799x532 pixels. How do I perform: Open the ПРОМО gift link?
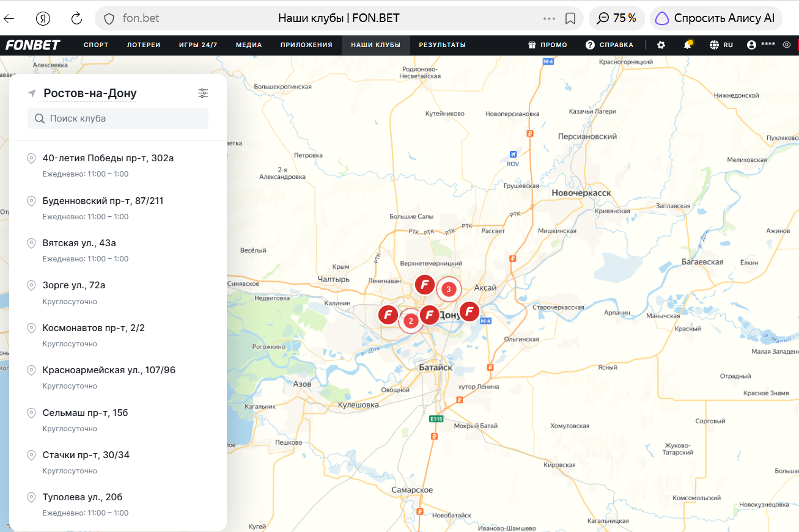coord(548,45)
